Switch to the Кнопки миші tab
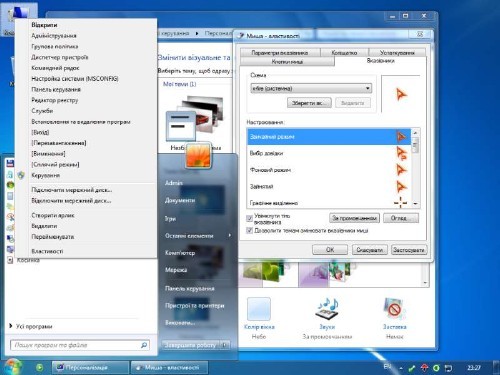Image resolution: width=500 pixels, height=375 pixels. click(x=287, y=62)
